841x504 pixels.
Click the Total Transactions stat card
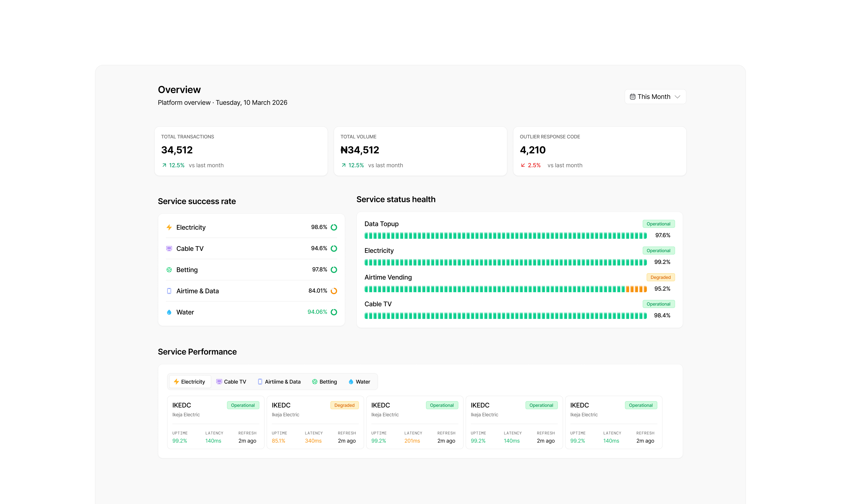(241, 151)
